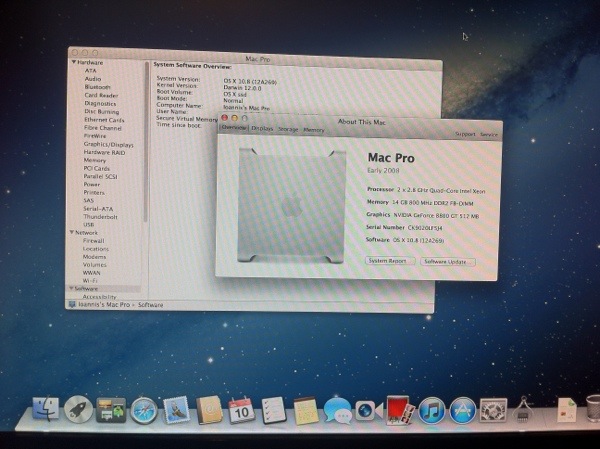Open Safari compass icon in dock
This screenshot has height=449, width=600.
click(x=144, y=411)
